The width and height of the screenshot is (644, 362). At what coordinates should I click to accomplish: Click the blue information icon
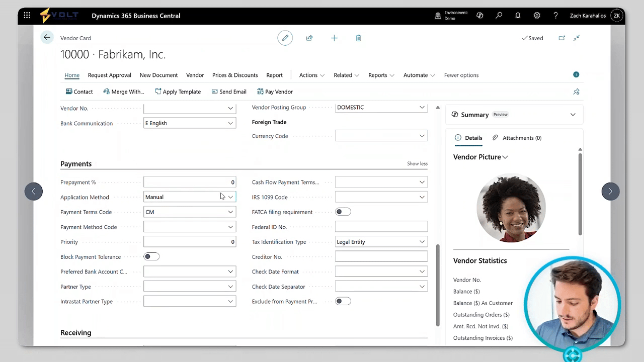(x=576, y=74)
